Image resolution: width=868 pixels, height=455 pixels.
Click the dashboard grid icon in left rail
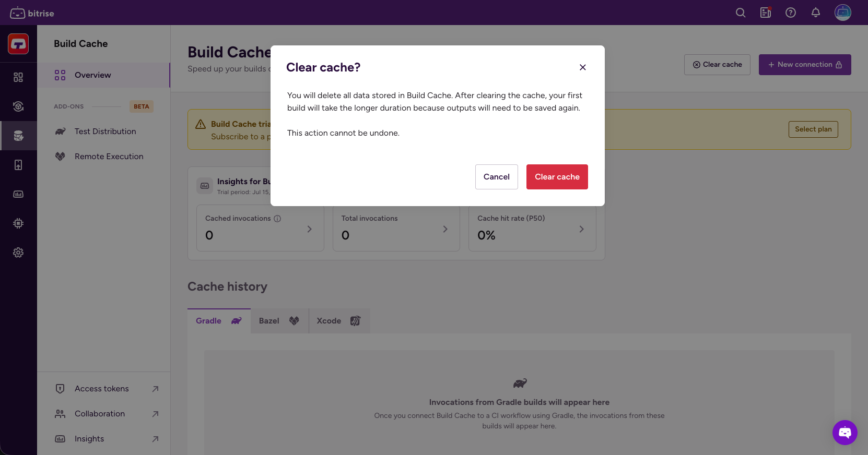click(x=18, y=77)
